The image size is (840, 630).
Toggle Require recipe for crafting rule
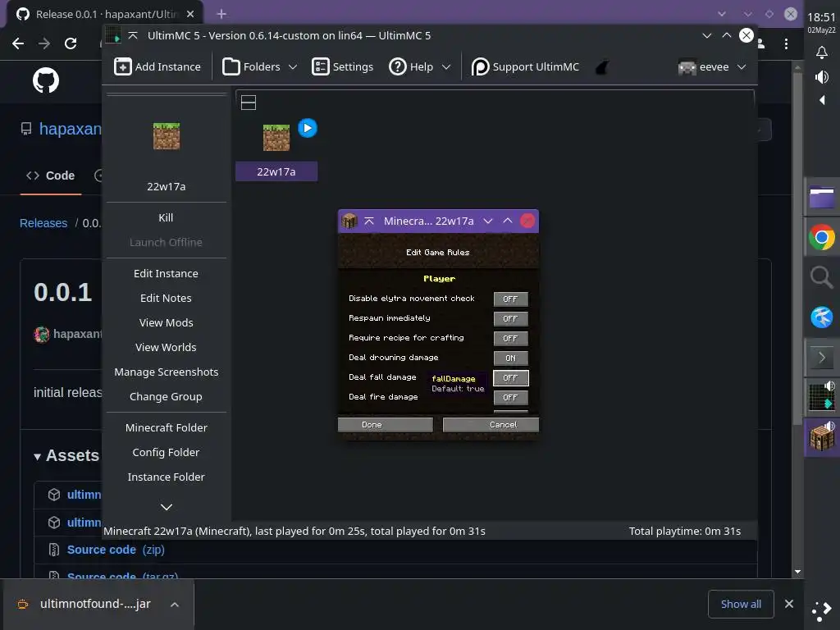pos(510,339)
